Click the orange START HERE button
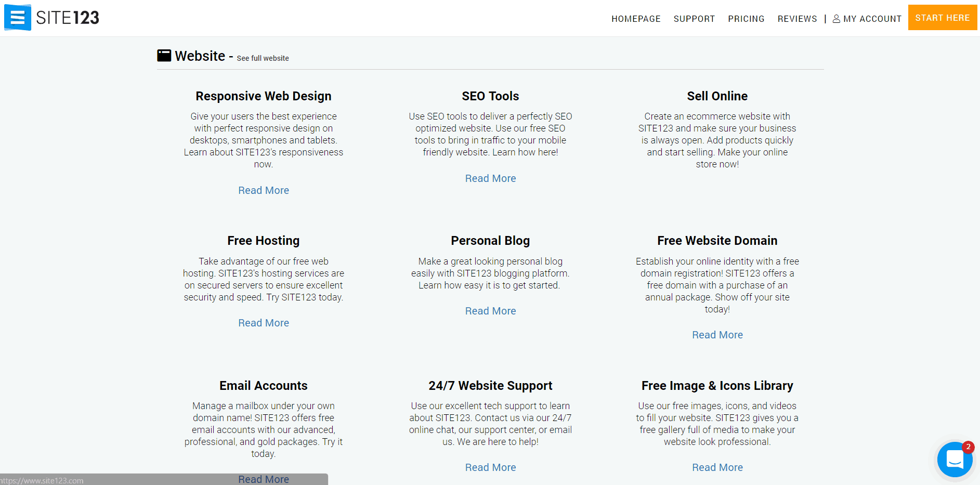The width and height of the screenshot is (980, 485). (942, 18)
